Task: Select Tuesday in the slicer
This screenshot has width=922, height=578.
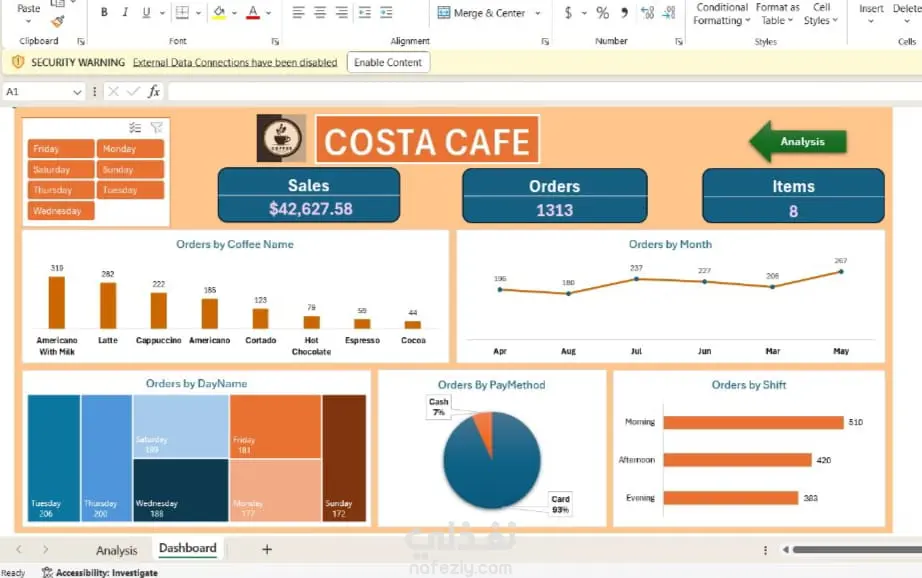Action: tap(131, 190)
